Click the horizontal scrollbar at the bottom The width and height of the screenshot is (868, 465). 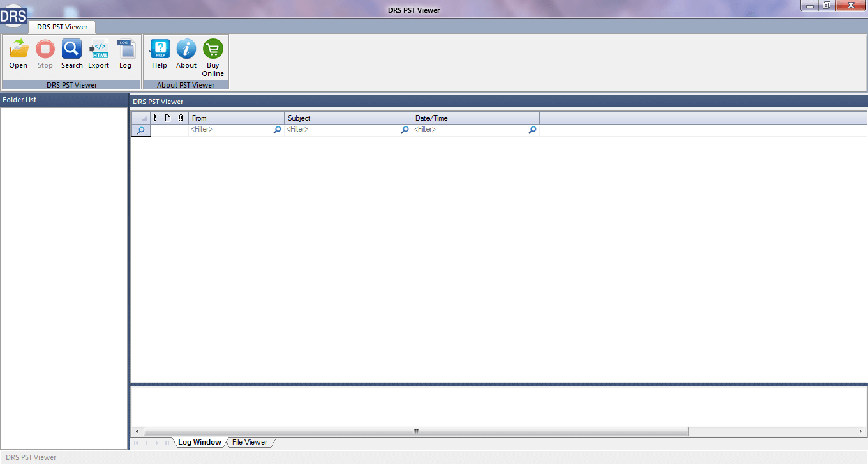point(415,431)
